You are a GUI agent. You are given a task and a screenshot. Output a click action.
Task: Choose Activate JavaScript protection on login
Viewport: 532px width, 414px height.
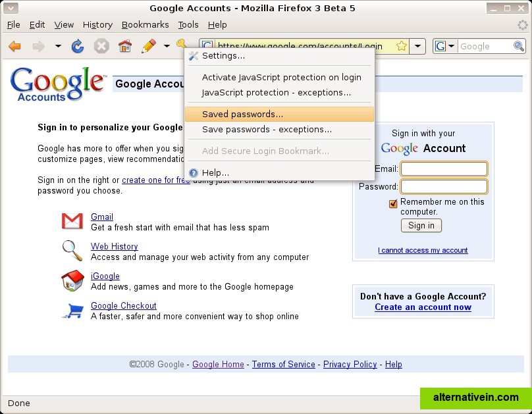[281, 78]
